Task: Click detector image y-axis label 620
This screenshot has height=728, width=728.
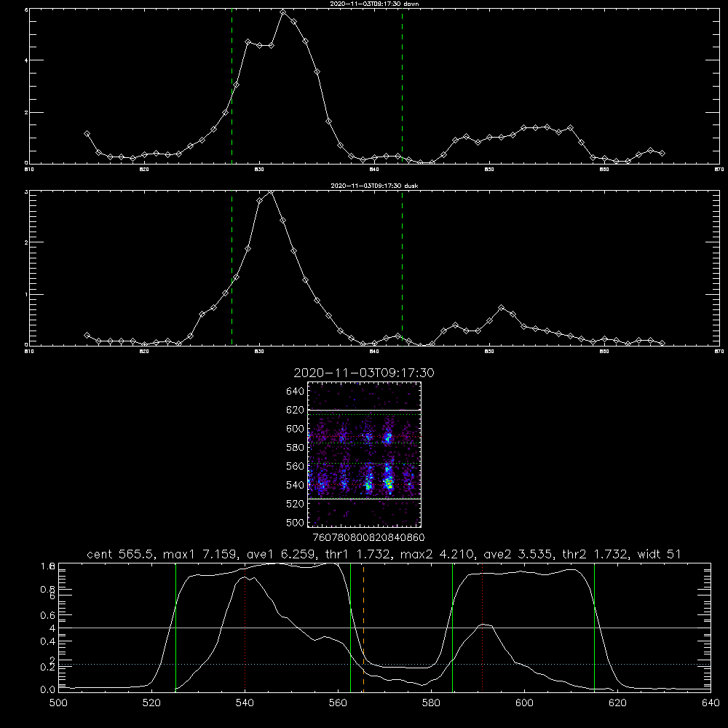Action: (x=295, y=410)
